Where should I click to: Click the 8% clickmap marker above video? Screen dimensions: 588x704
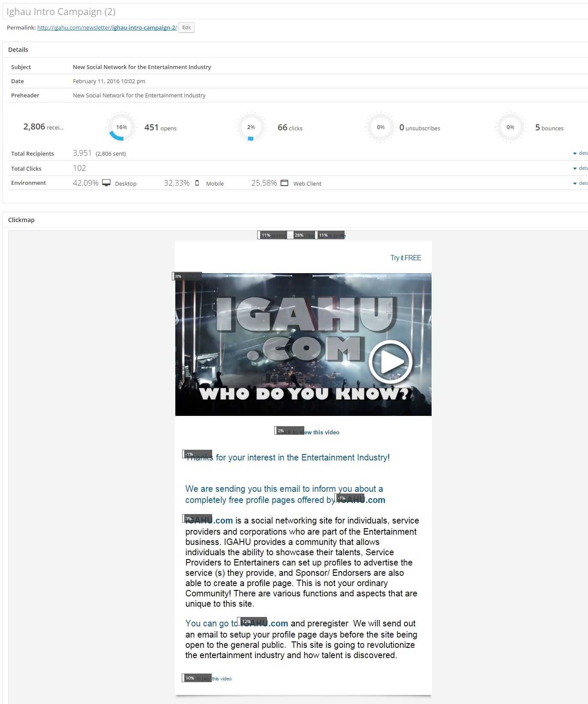[x=187, y=276]
